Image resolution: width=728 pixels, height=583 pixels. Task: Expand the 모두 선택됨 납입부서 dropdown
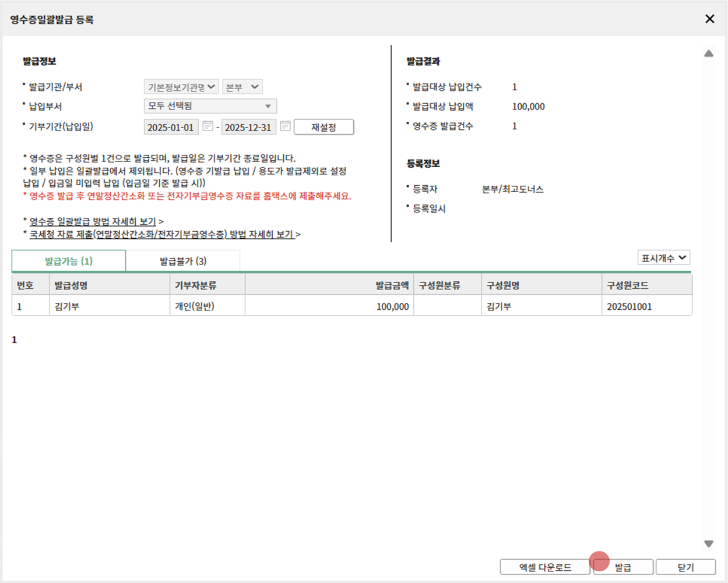pos(210,106)
